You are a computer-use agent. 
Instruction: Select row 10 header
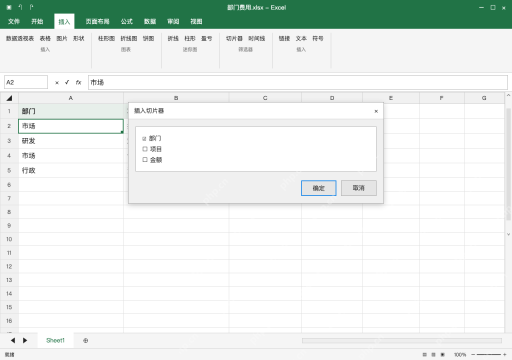(9, 239)
